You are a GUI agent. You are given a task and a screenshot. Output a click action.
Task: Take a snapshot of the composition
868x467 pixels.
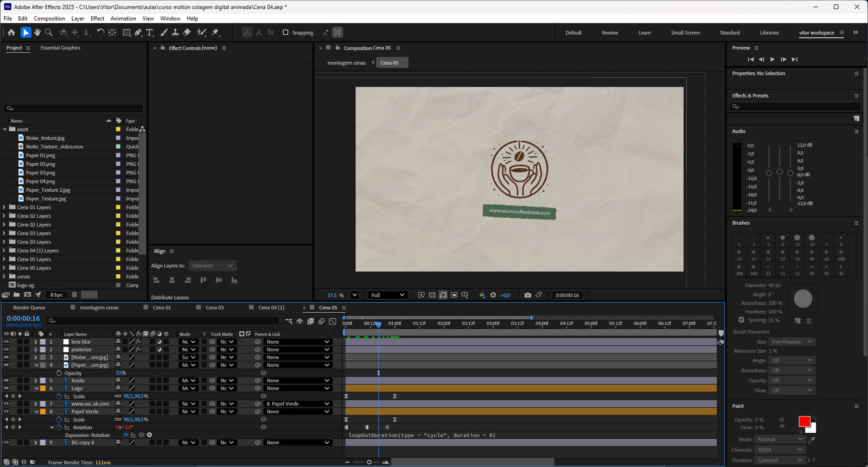pos(528,295)
